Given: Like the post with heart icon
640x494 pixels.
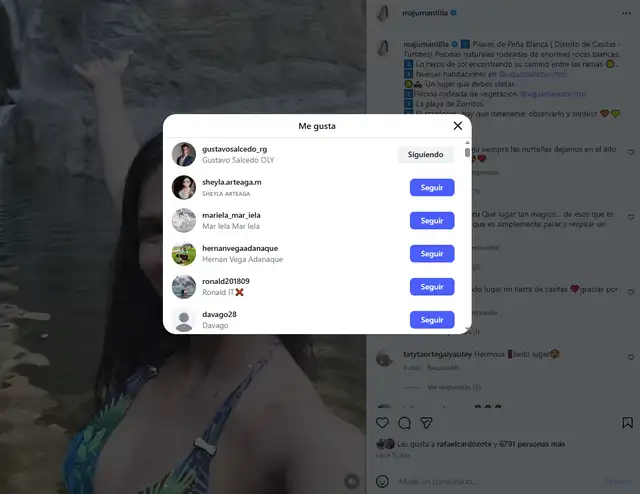Looking at the screenshot, I should [x=382, y=423].
